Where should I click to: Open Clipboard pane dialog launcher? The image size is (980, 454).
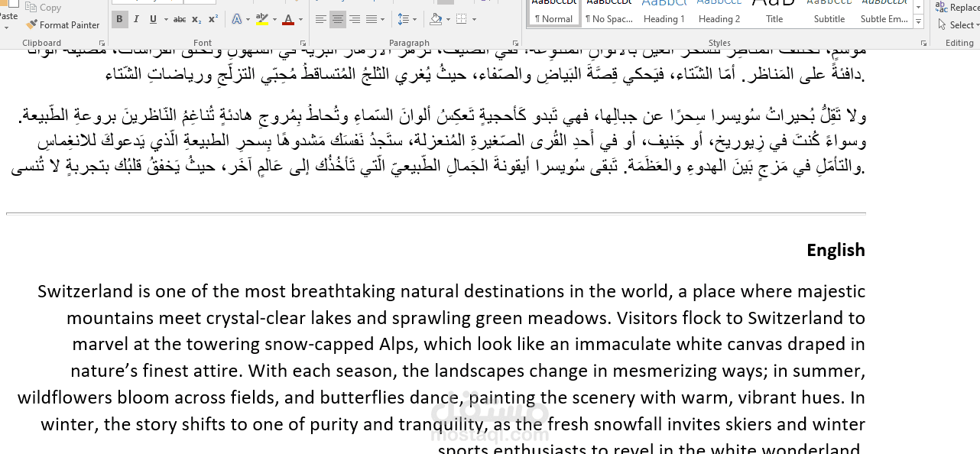point(102,44)
